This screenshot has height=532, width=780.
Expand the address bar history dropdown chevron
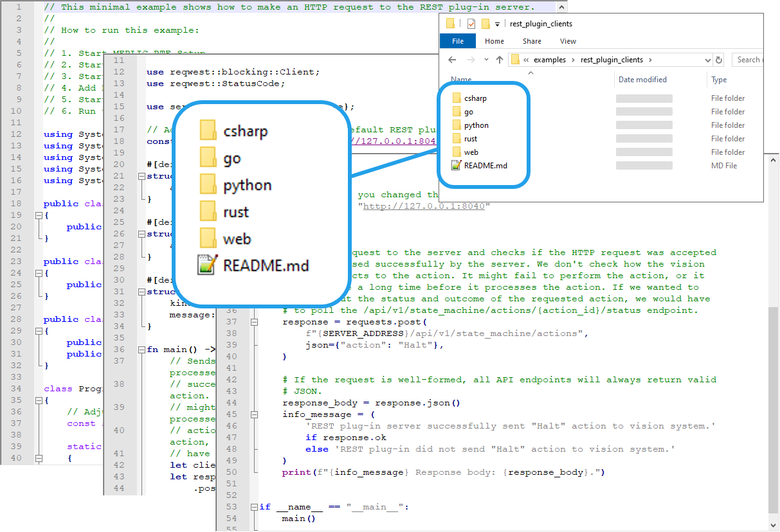[708, 60]
